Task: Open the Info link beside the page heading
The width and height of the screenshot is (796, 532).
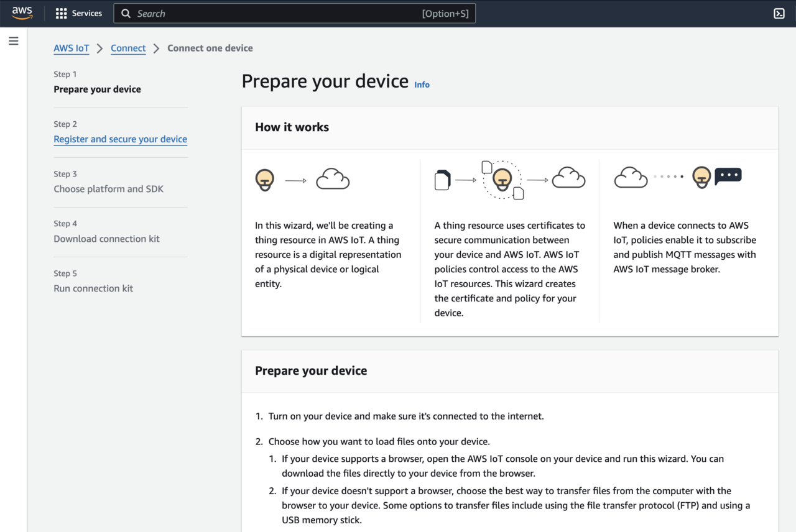Action: [422, 85]
